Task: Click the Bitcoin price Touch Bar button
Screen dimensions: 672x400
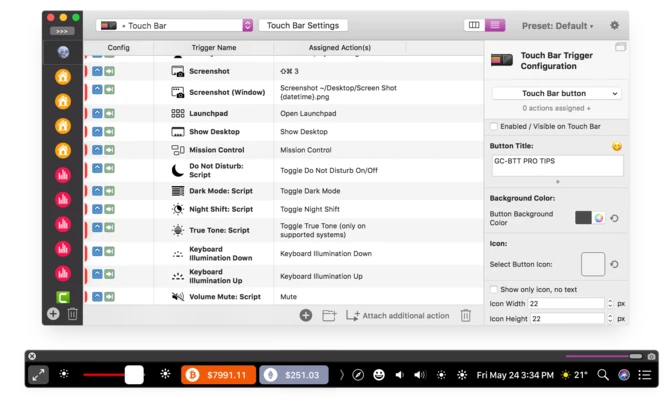Action: 218,375
